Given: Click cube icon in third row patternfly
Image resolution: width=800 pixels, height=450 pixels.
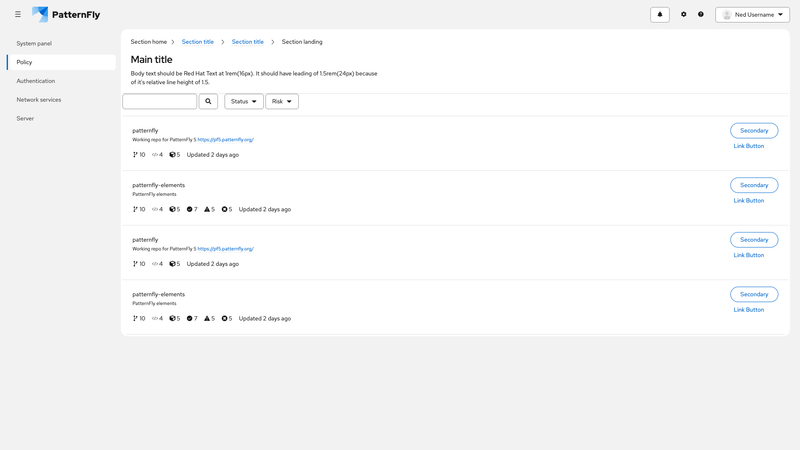Looking at the screenshot, I should click(x=172, y=264).
